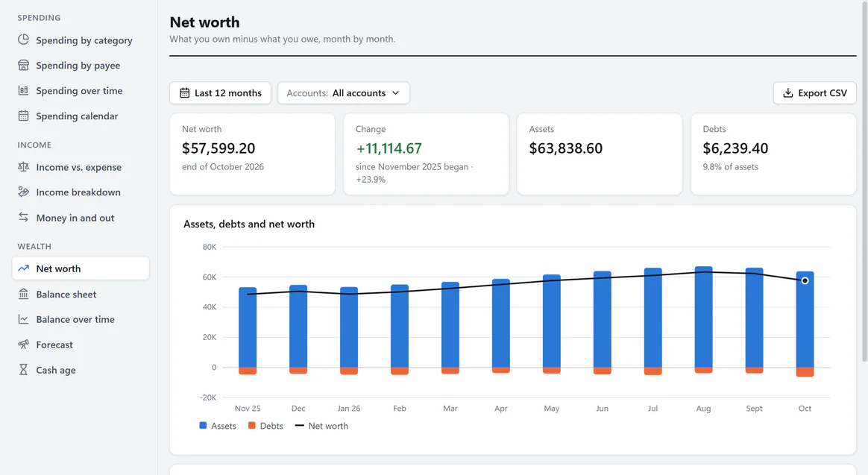Click the Jan 26 assets bar
Screen dimensions: 868x475
[349, 327]
